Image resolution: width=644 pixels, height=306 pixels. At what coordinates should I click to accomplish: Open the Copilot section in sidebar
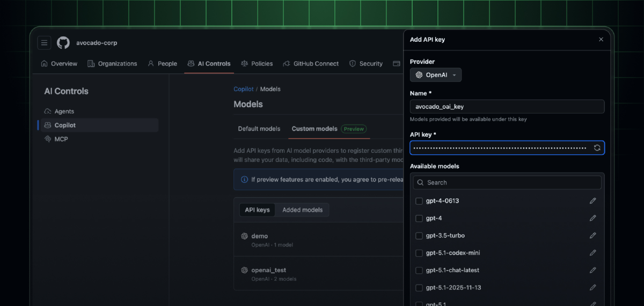tap(65, 125)
